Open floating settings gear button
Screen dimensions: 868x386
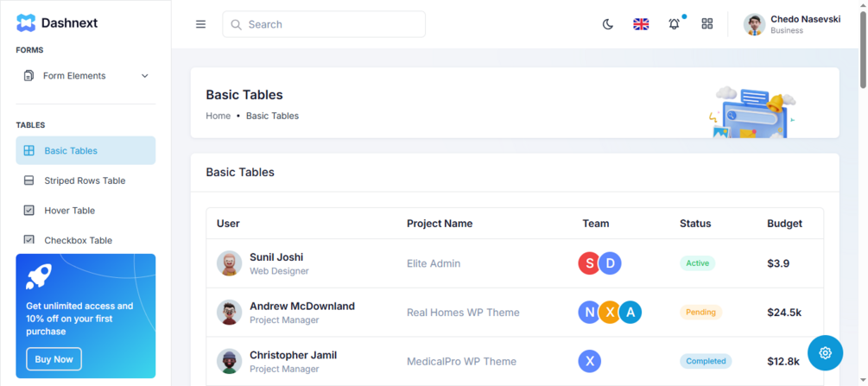[x=825, y=352]
